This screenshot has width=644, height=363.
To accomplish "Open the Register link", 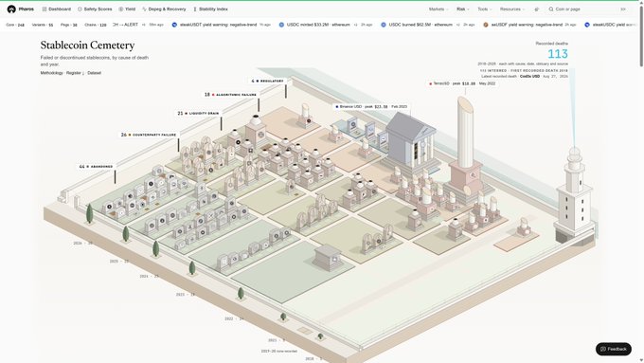I will click(x=75, y=73).
